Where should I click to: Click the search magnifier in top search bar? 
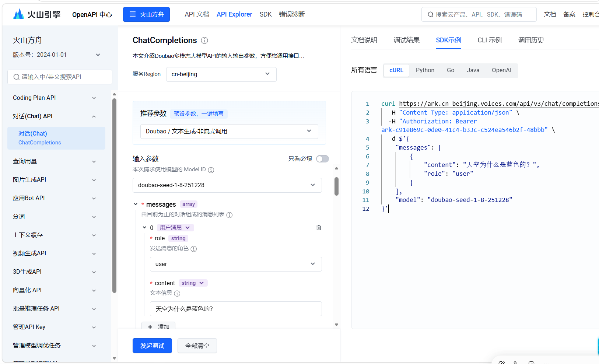point(430,14)
